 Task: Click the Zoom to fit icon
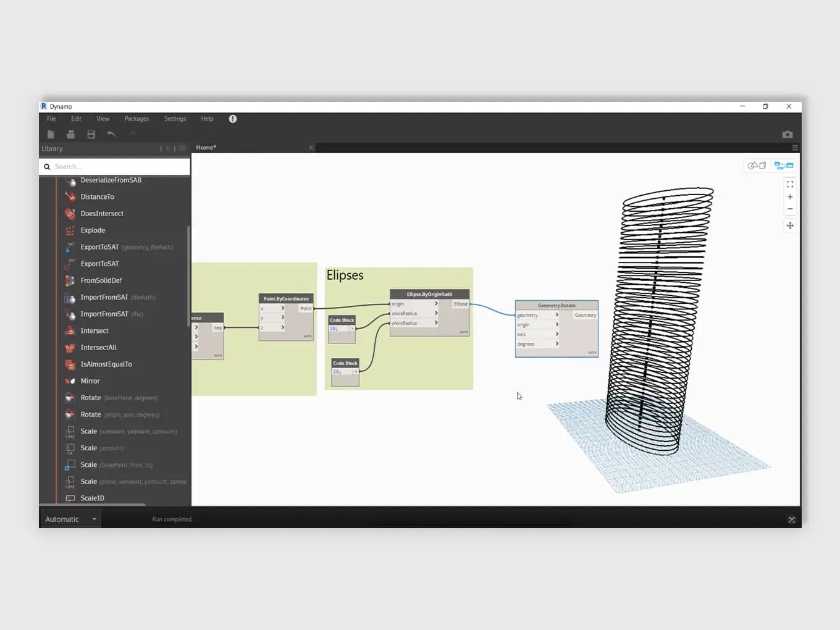coord(790,185)
